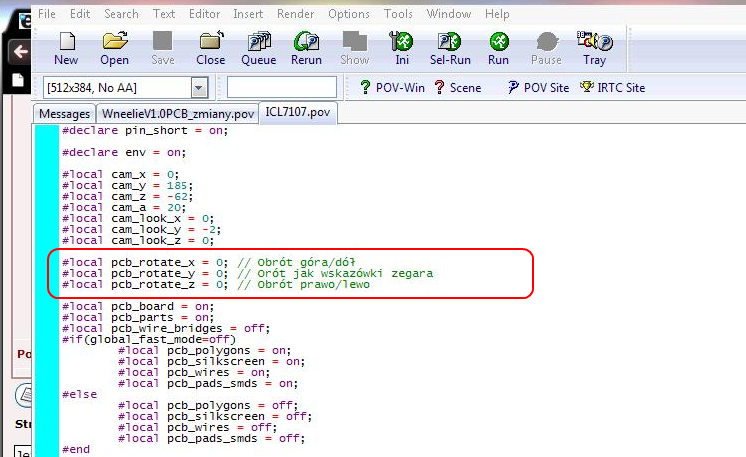Click the 'pcb_board = on' line
This screenshot has width=746, height=457.
(138, 306)
